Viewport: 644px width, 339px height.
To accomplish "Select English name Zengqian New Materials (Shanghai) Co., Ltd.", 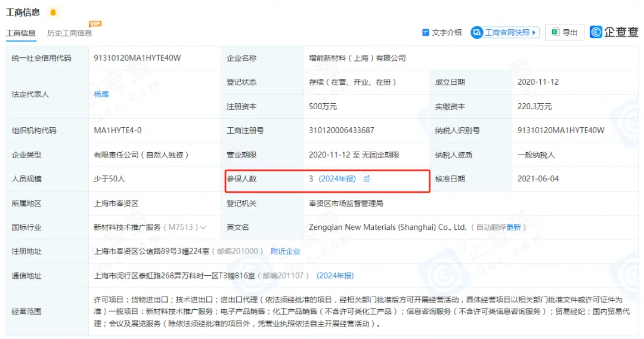I will pyautogui.click(x=388, y=227).
